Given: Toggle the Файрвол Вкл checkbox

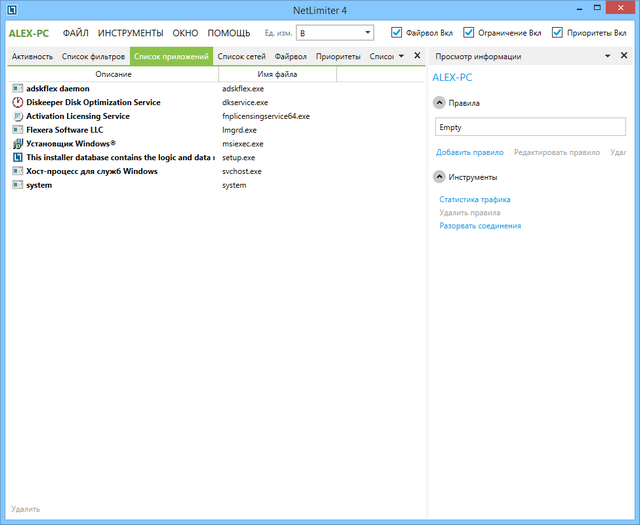Looking at the screenshot, I should click(398, 32).
